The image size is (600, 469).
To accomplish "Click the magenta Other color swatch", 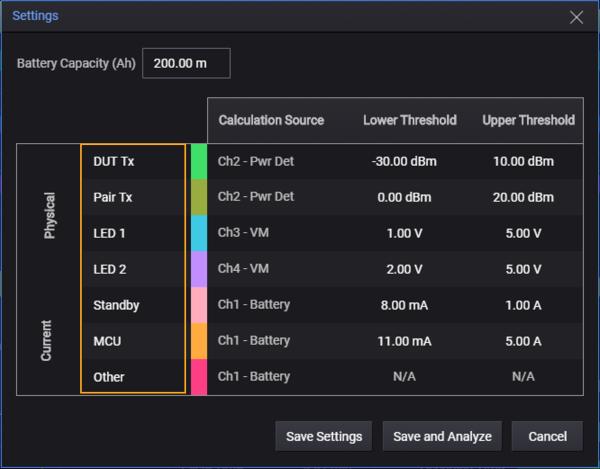I will coord(199,377).
